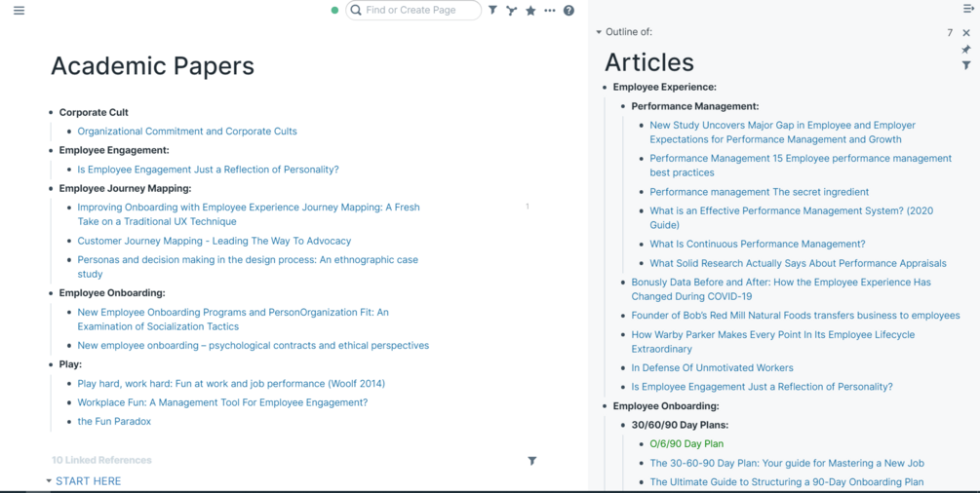This screenshot has height=493, width=980.
Task: Open the green O/6/90 Day Plan link
Action: (x=686, y=443)
